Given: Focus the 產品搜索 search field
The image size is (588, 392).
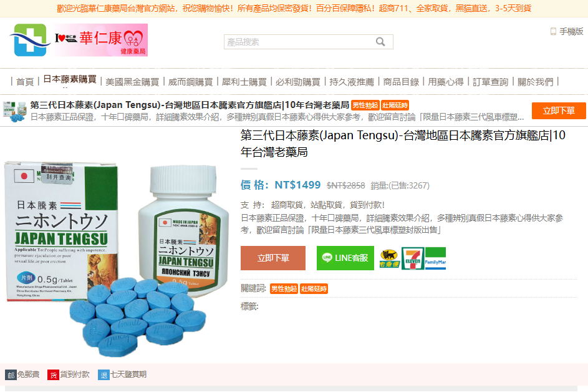Looking at the screenshot, I should click(x=308, y=42).
